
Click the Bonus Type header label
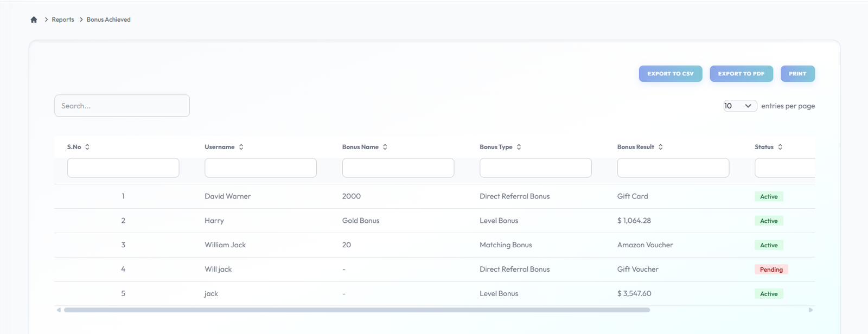(496, 147)
